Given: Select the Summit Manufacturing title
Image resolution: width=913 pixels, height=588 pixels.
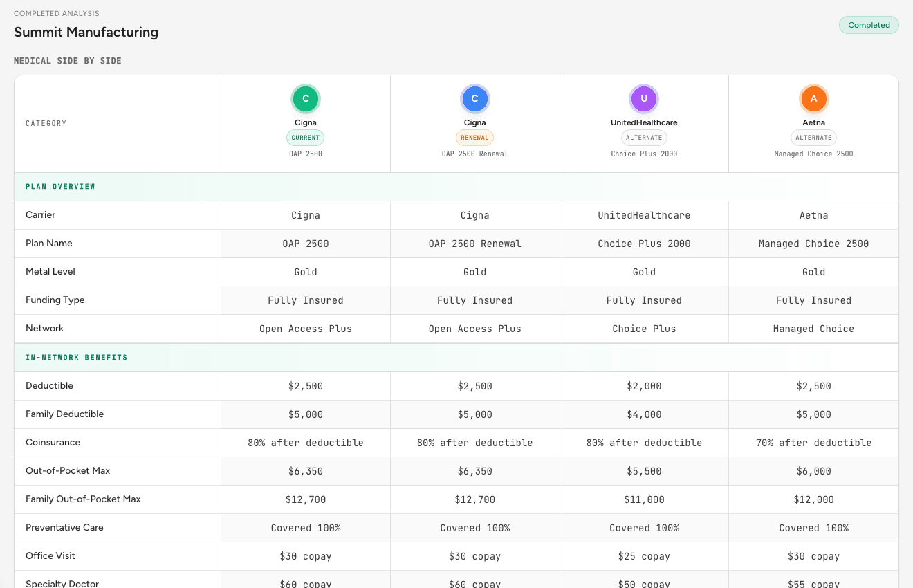Looking at the screenshot, I should pos(86,32).
